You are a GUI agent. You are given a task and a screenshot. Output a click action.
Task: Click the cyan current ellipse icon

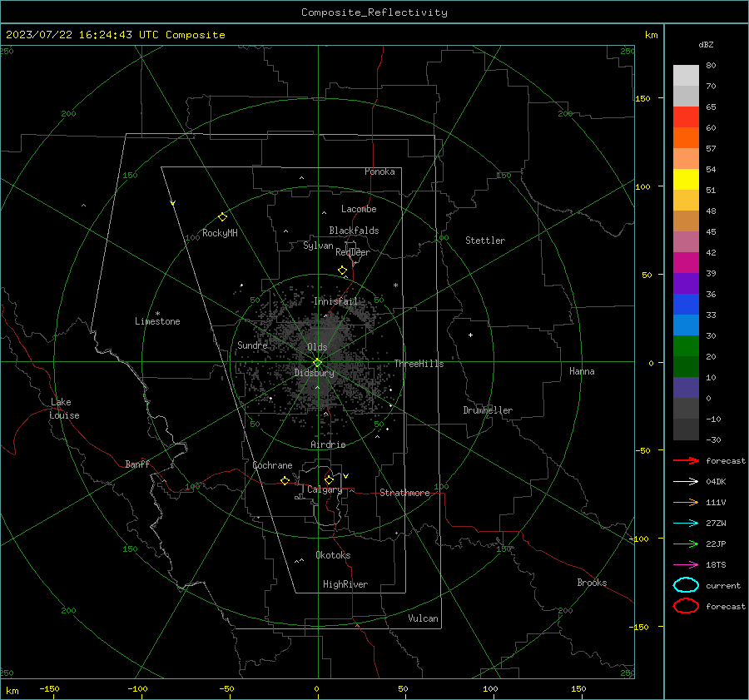tap(686, 585)
